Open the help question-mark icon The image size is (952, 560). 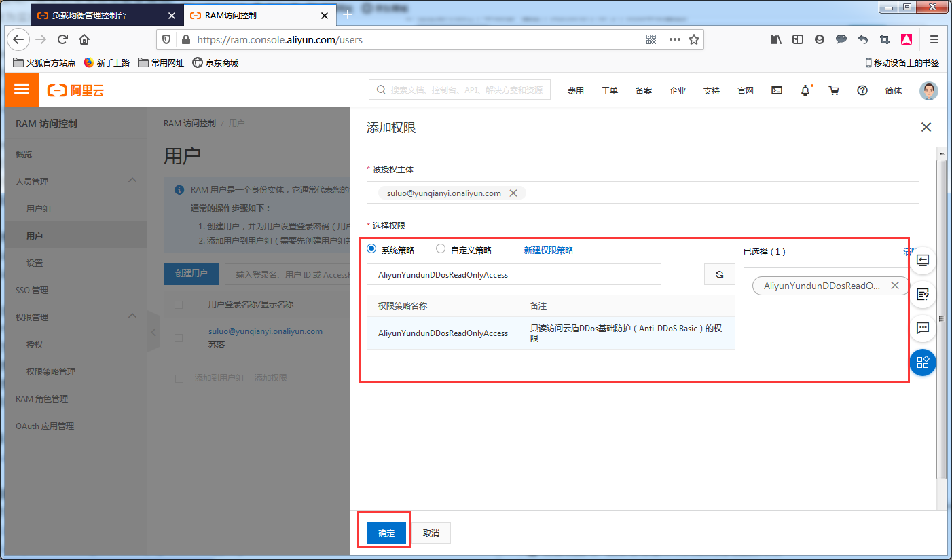pos(862,90)
